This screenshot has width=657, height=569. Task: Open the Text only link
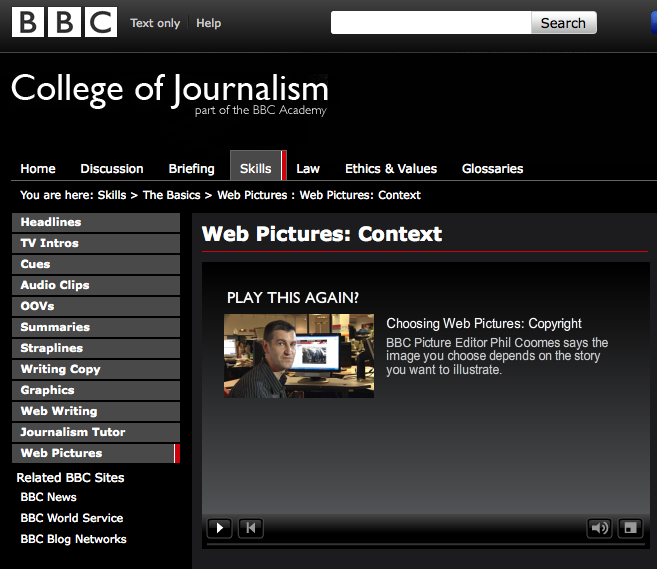point(155,23)
